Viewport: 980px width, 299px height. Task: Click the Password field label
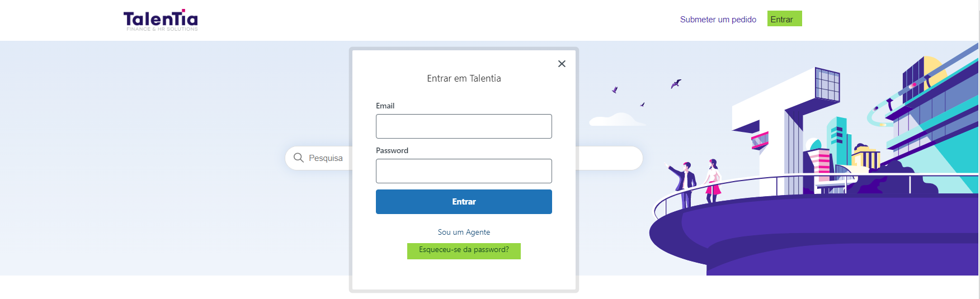tap(392, 150)
